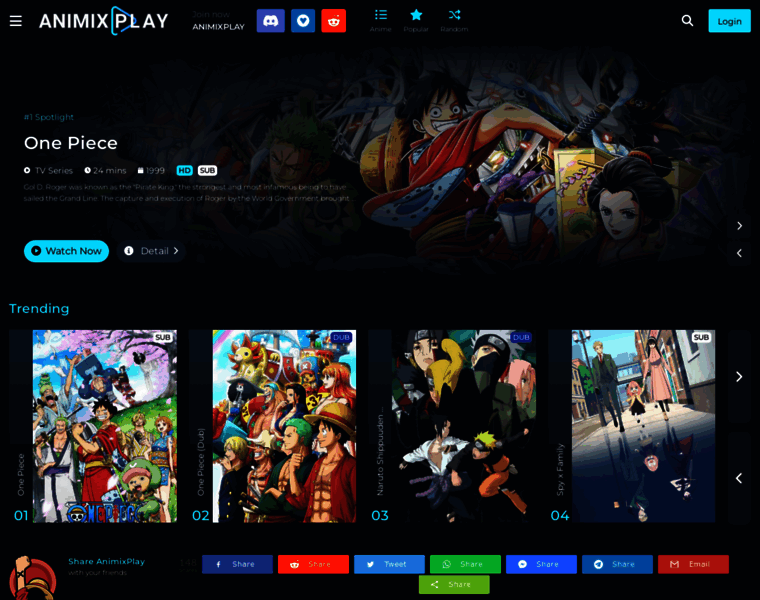Viewport: 760px width, 600px height.
Task: Tweet AnimixPlay on Twitter
Action: click(x=389, y=564)
